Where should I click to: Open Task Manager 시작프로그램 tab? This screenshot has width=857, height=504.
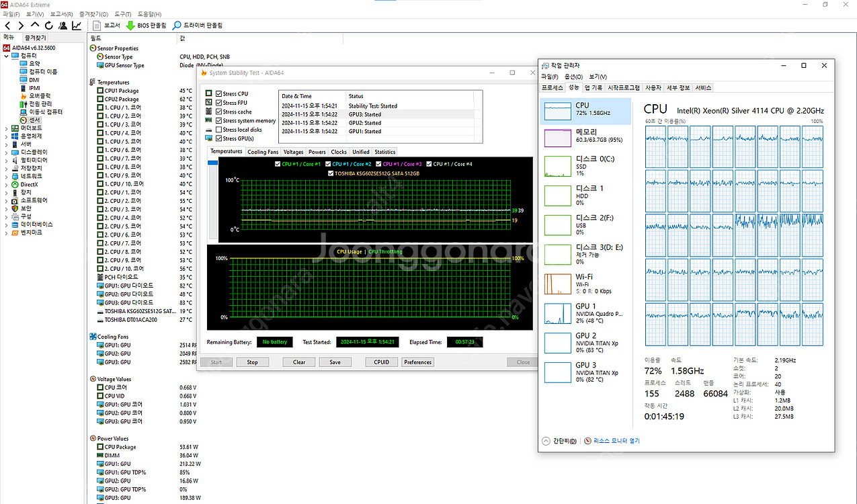coord(624,87)
